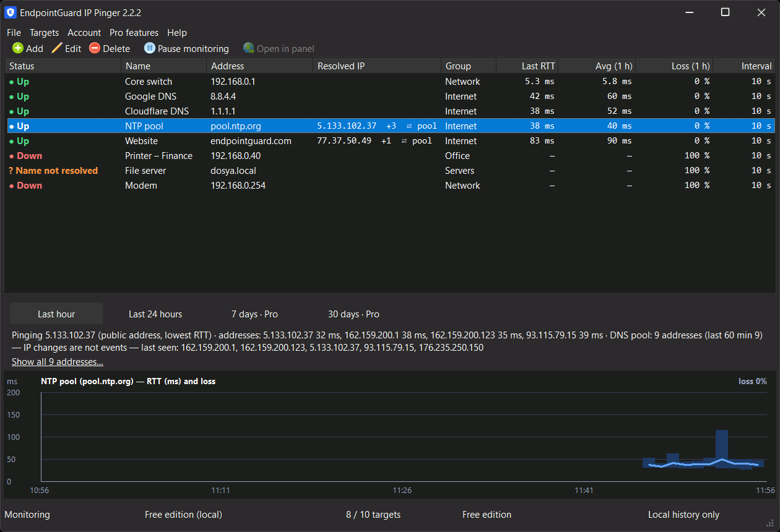Switch to the Last 24 hours tab
Viewport: 780px width, 532px height.
click(x=155, y=314)
